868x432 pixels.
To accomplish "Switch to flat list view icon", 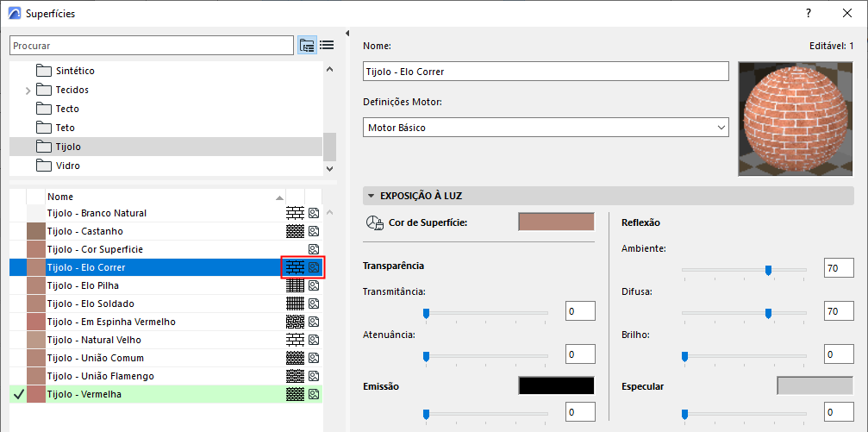I will [327, 46].
